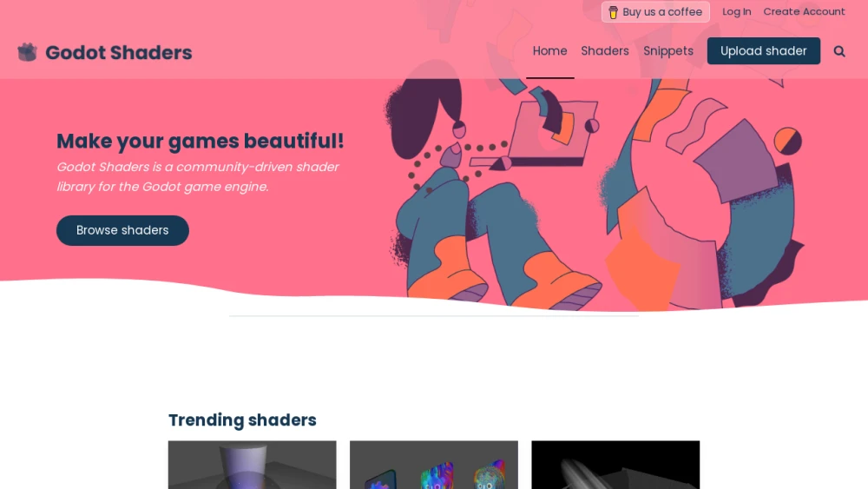Screen dimensions: 868x489
Task: Open the Buy us a coffee link
Action: pyautogui.click(x=655, y=11)
